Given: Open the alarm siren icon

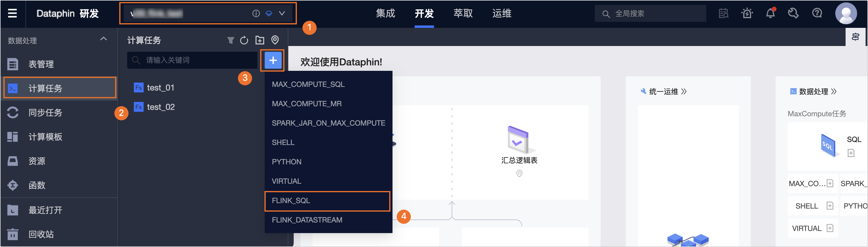Looking at the screenshot, I should [x=747, y=14].
